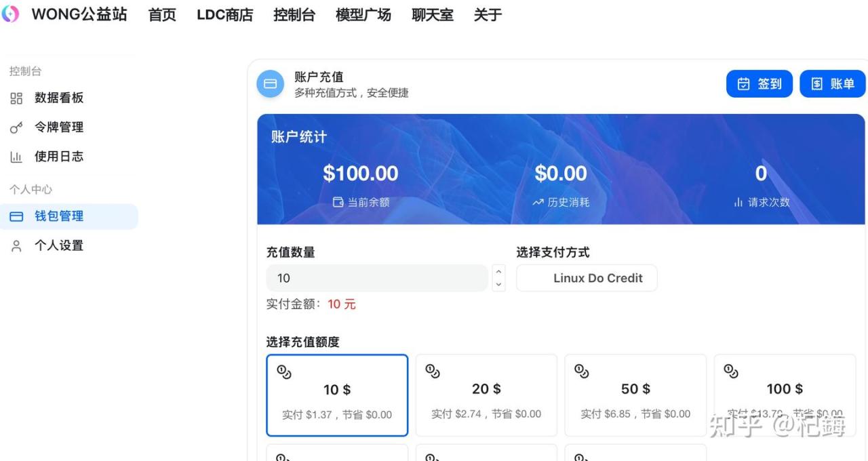Go to 首页 in top navigation

(x=162, y=15)
